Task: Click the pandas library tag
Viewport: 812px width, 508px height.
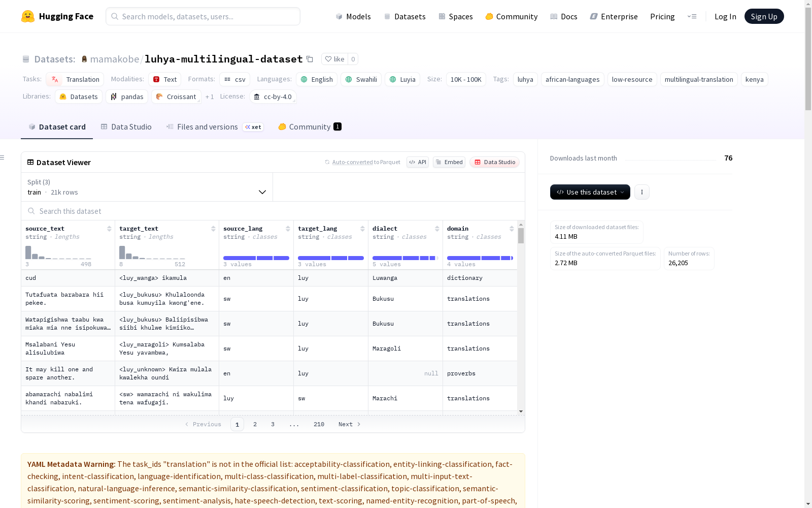Action: pyautogui.click(x=127, y=97)
